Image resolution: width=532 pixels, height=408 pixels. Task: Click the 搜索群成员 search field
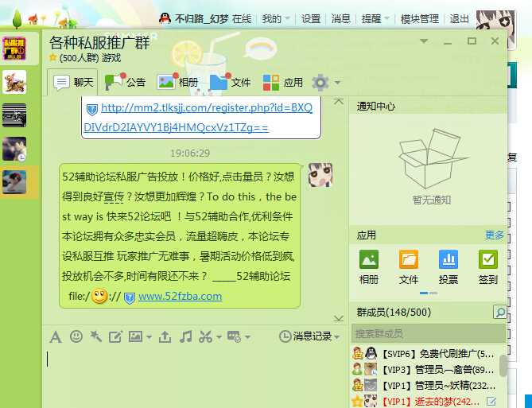point(429,334)
